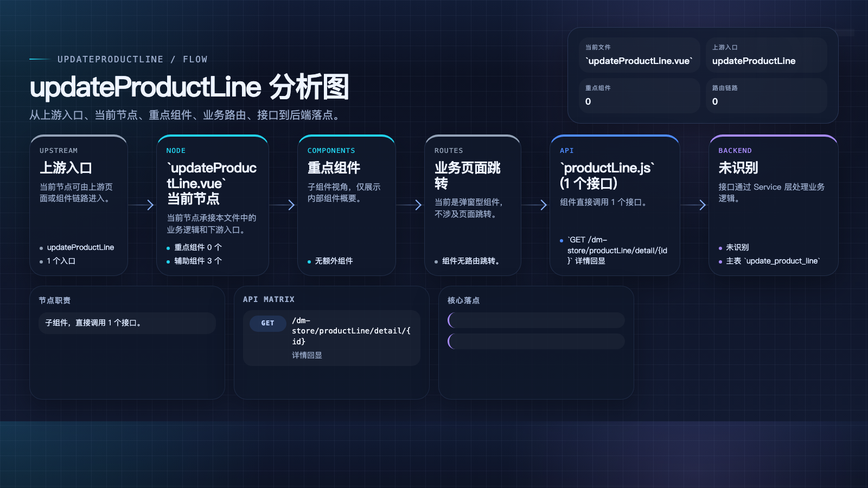The width and height of the screenshot is (868, 488).
Task: Click the '子组件，直接调用 1 个接口。' entry
Action: point(127,323)
